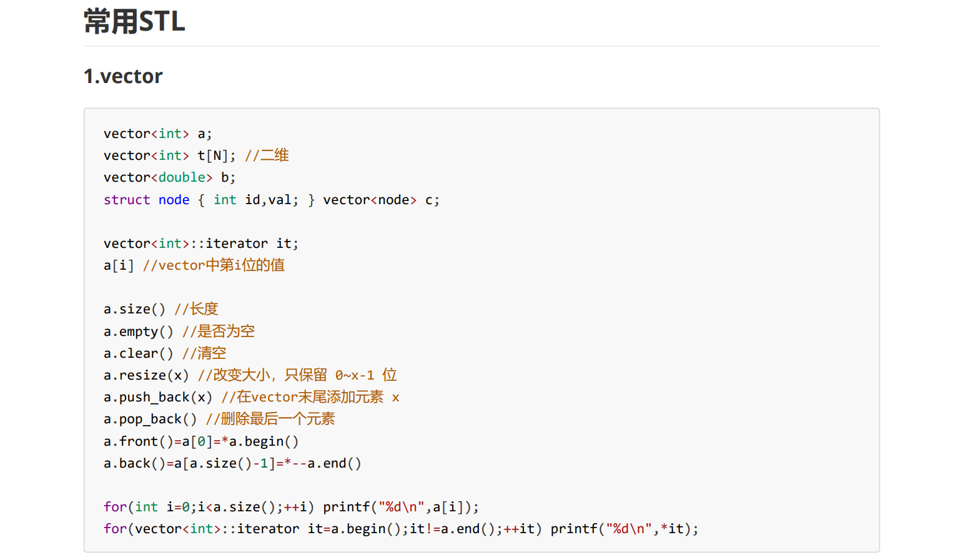Click the a.push_back(x) code line
Image resolution: width=963 pixels, height=560 pixels.
[x=158, y=397]
